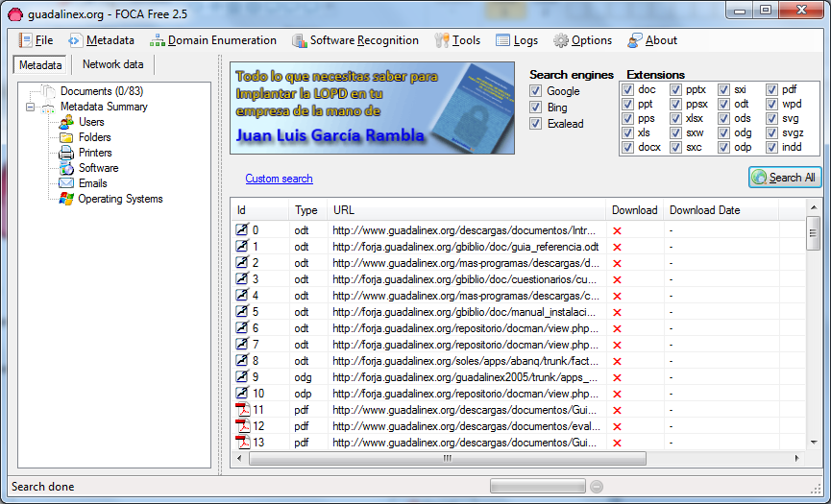Switch to the Metadata tab

[x=40, y=65]
